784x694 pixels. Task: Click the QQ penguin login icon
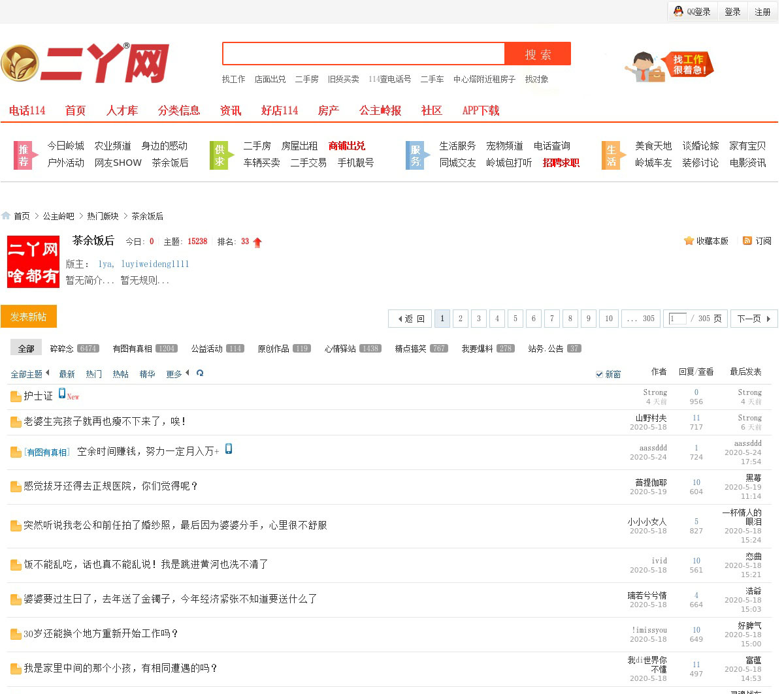coord(678,11)
